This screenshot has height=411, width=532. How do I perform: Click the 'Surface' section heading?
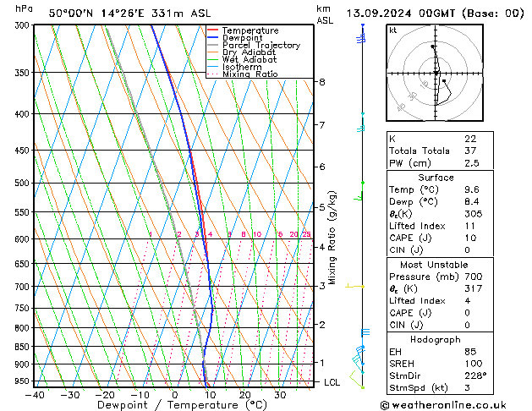pos(436,178)
